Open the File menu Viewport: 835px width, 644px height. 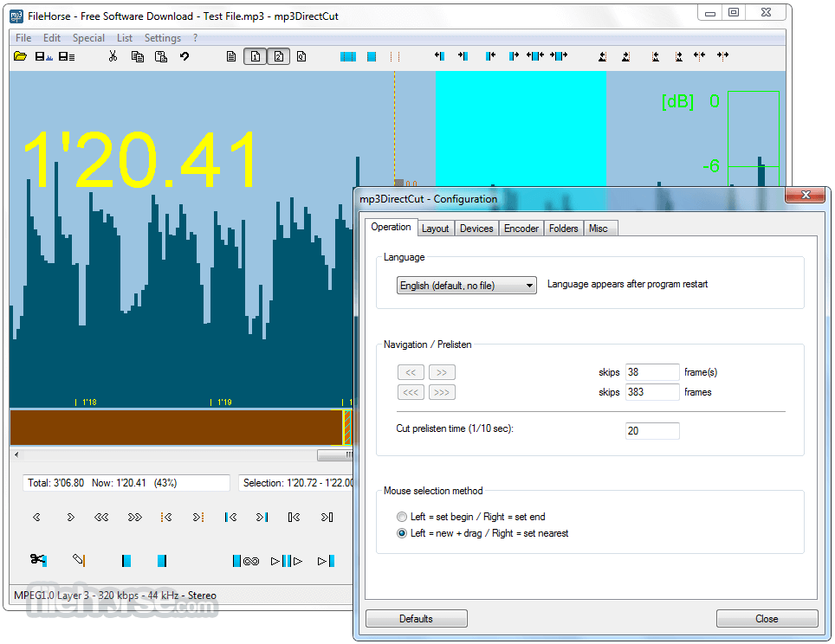click(x=23, y=38)
